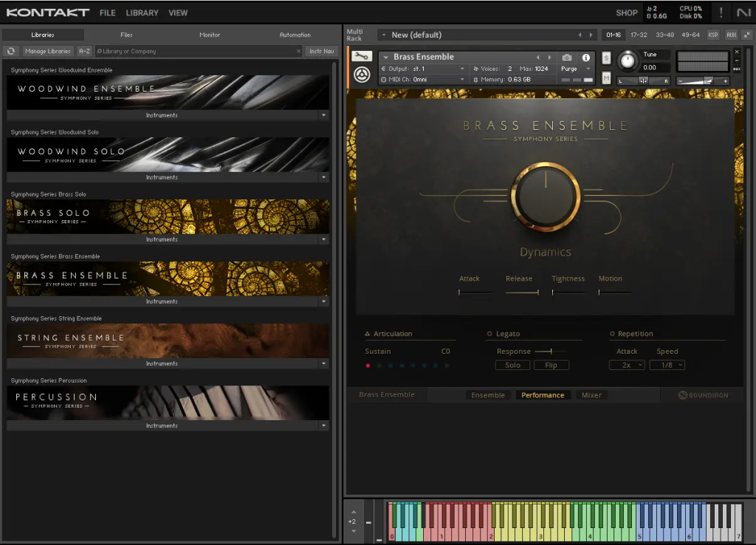Open the multi preset New (default) menu arrow
The image size is (756, 545).
click(x=384, y=35)
